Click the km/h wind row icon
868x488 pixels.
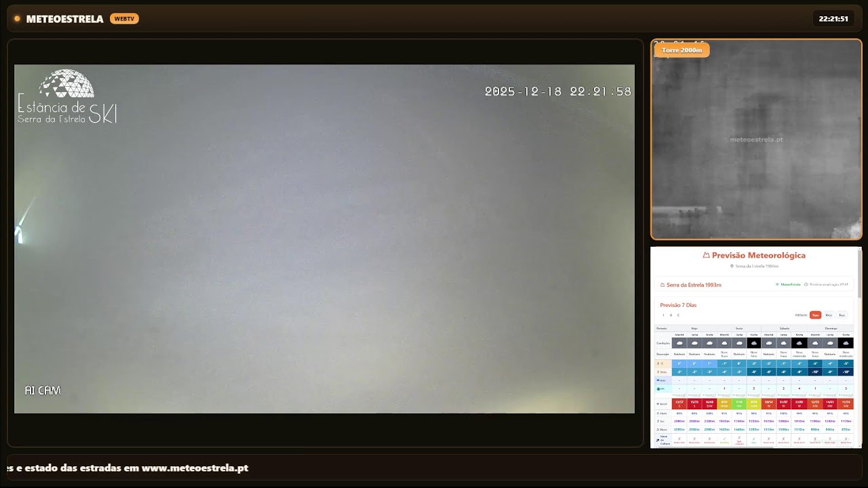tap(658, 404)
